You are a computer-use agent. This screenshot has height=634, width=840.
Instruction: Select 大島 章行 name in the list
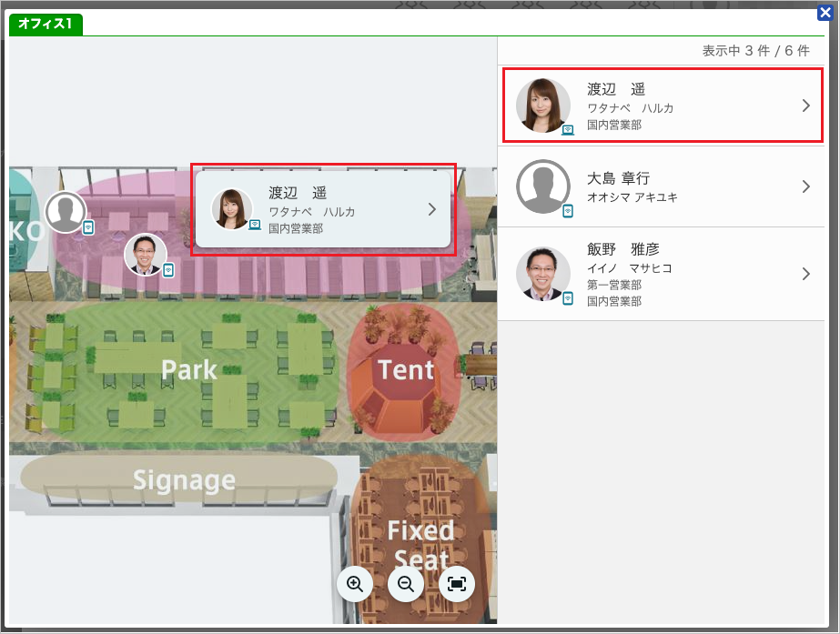point(618,178)
